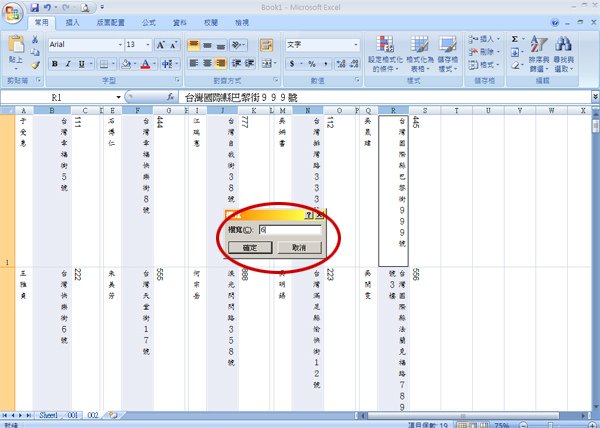Click the Sort and Filter icon
Screen dimensions: 600x428
pyautogui.click(x=538, y=44)
